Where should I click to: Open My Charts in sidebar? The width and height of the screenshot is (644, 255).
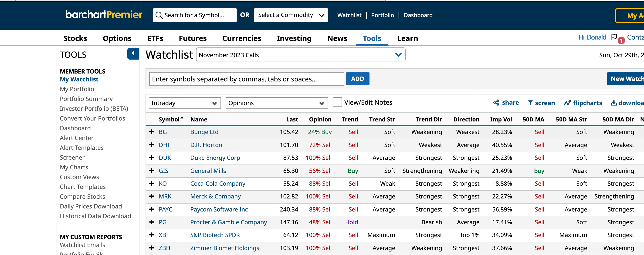click(x=74, y=167)
